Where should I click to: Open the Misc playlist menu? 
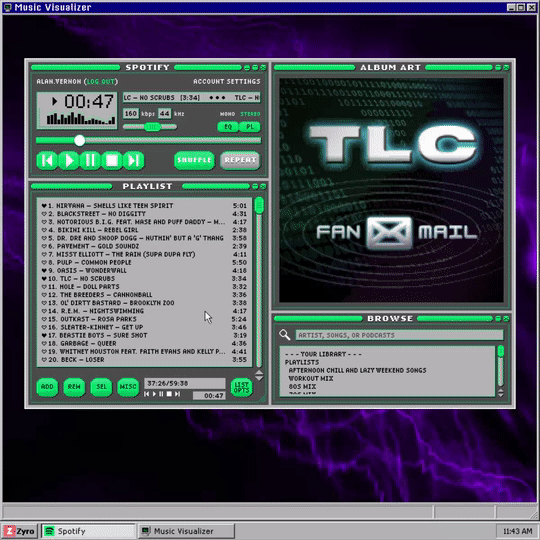[128, 387]
